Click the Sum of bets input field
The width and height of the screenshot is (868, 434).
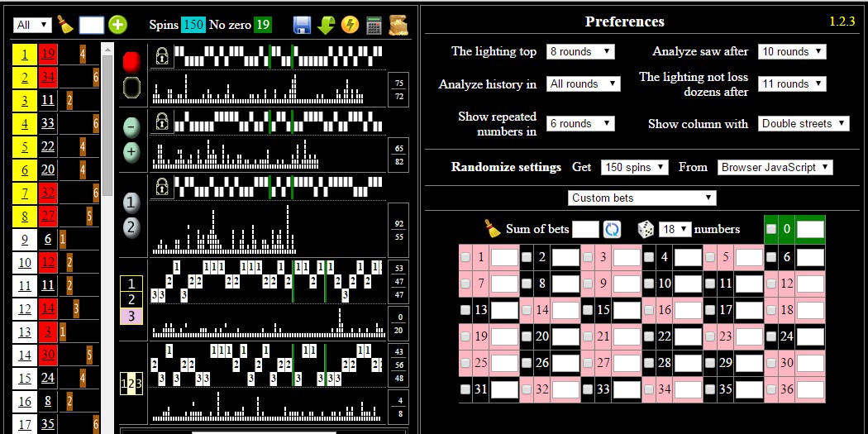pyautogui.click(x=585, y=229)
